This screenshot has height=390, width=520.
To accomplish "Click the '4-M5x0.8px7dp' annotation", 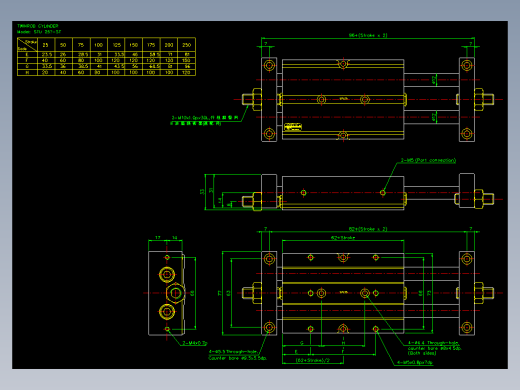I will click(414, 363).
